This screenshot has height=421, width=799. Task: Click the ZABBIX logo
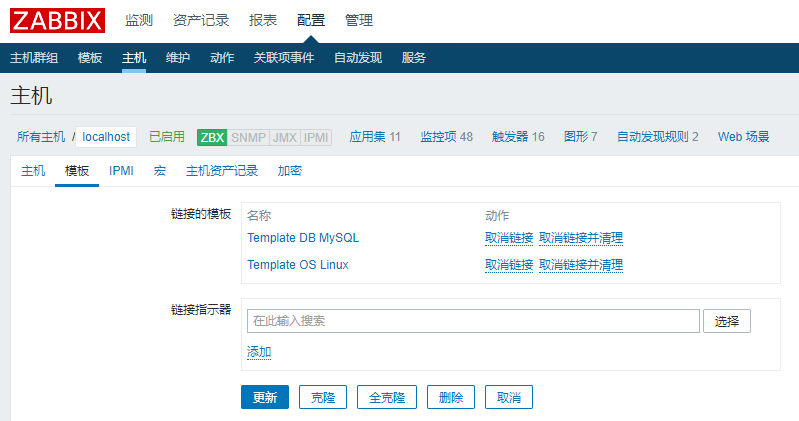60,20
